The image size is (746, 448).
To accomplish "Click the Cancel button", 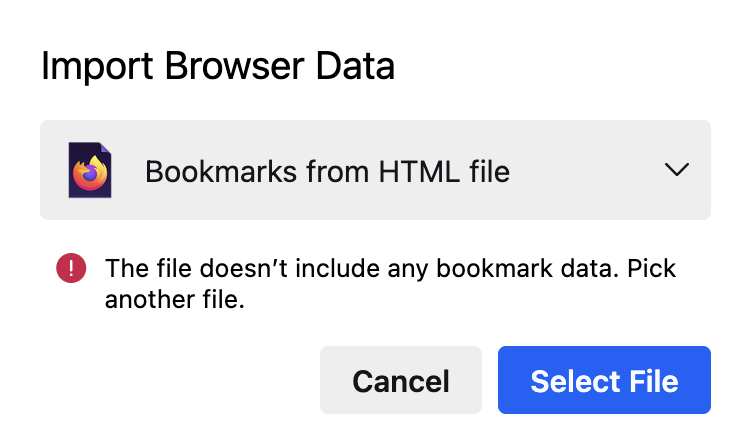I will (x=401, y=380).
